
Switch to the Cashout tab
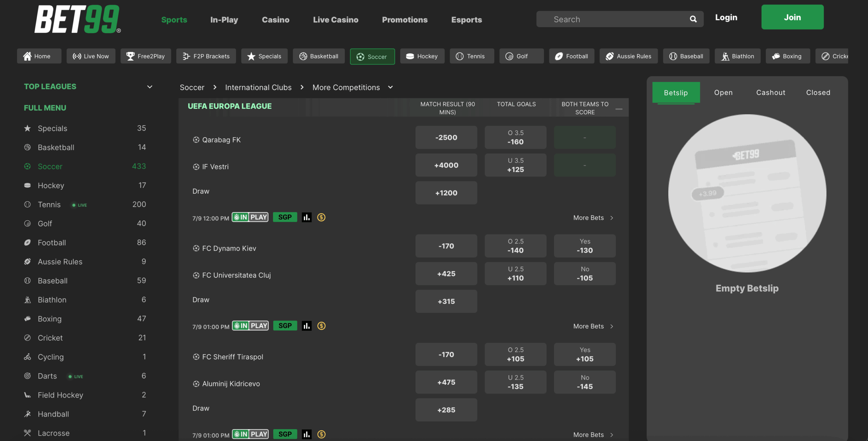click(771, 92)
